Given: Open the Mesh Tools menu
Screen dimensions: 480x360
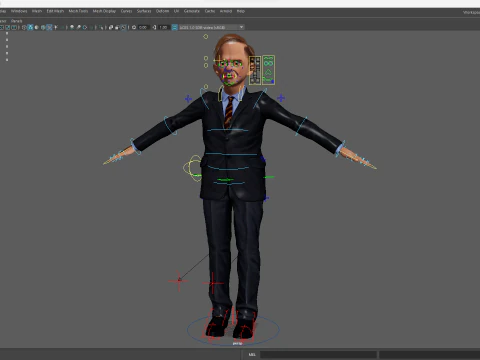Looking at the screenshot, I should pos(78,11).
